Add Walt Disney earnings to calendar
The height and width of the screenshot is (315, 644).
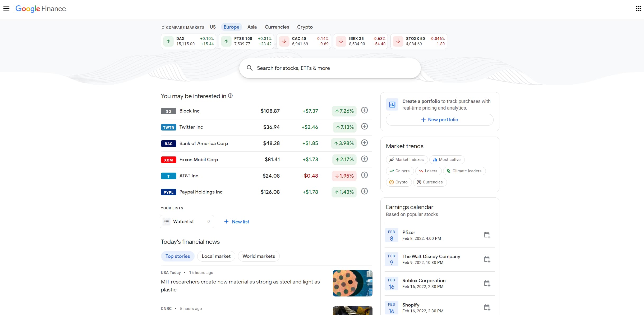click(487, 259)
